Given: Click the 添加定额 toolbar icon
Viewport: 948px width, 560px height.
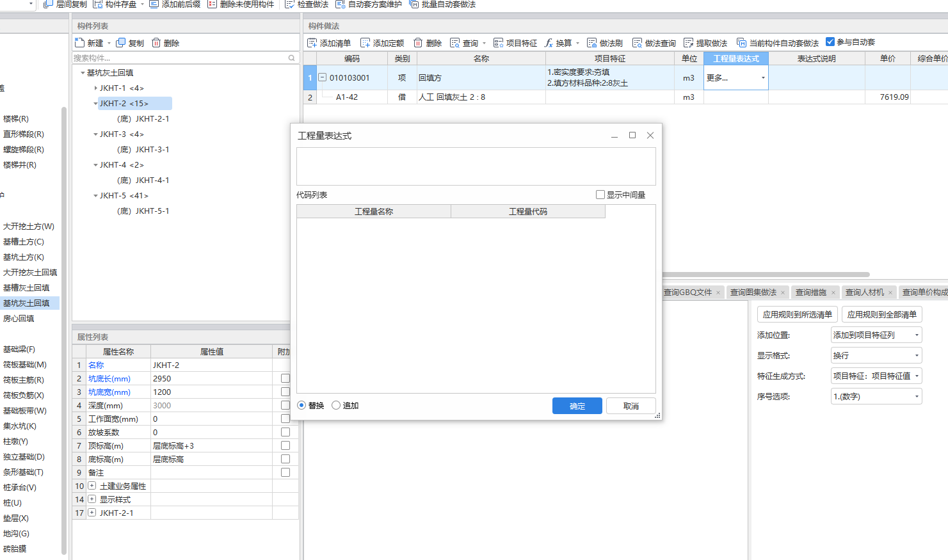Looking at the screenshot, I should coord(366,43).
